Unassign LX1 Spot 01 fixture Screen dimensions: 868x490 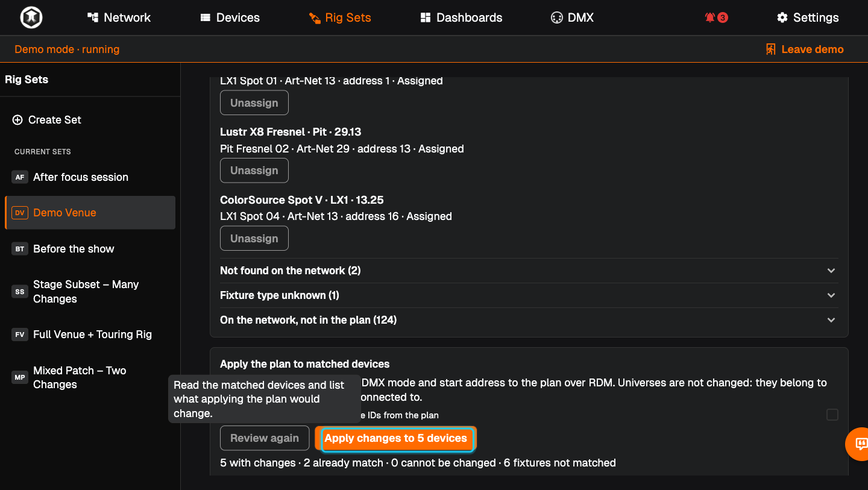[254, 102]
